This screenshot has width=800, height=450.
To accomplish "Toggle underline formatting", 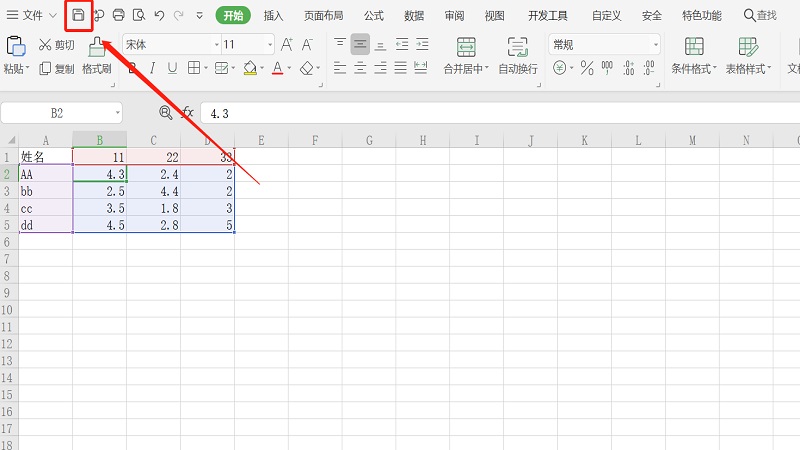I will click(x=172, y=68).
